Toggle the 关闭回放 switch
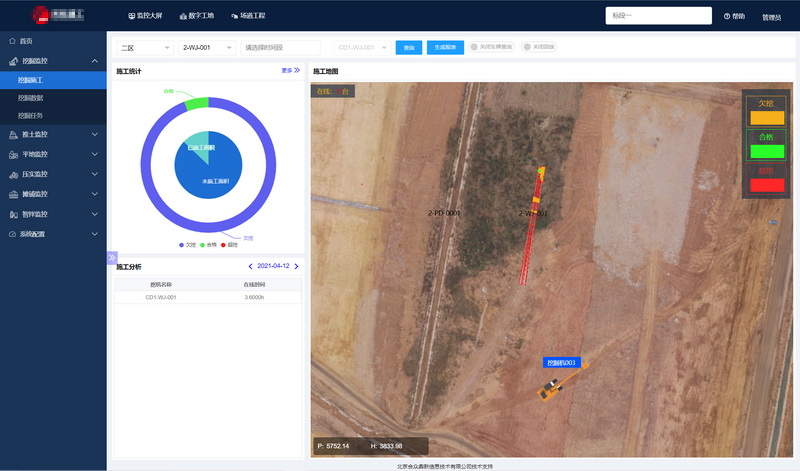Viewport: 800px width, 471px height. pos(526,47)
